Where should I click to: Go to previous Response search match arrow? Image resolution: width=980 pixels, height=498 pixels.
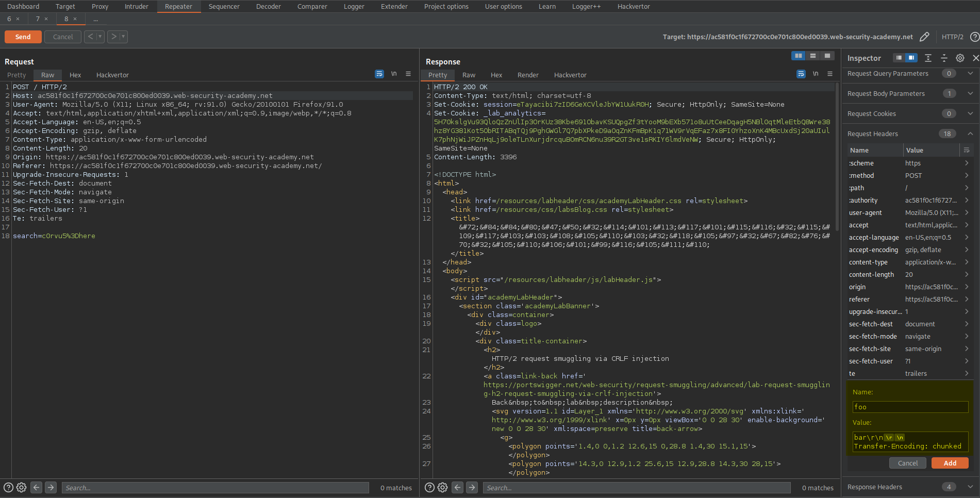[457, 487]
